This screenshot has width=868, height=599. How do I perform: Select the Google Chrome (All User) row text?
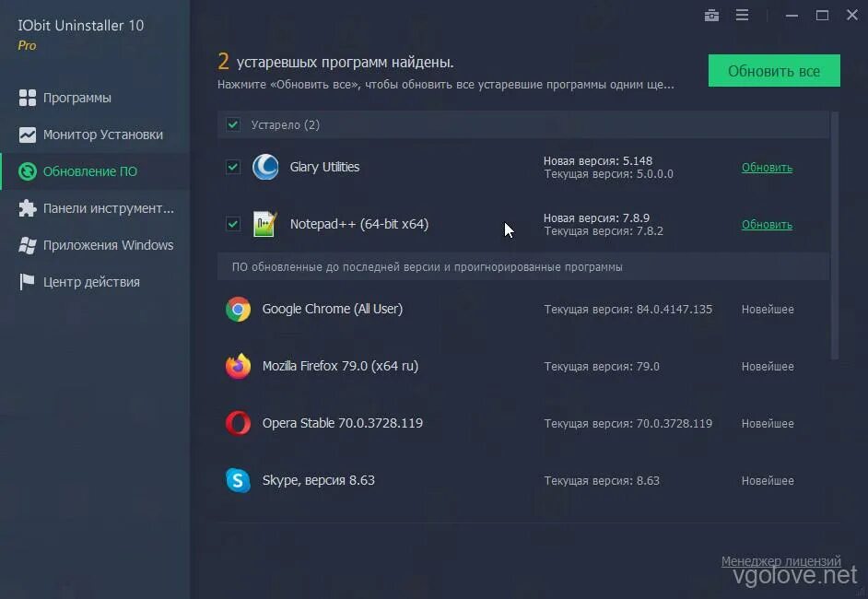pos(332,309)
